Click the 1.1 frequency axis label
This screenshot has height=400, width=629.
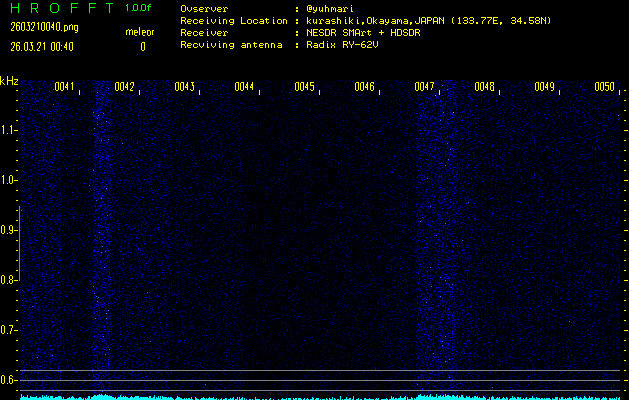(x=7, y=130)
